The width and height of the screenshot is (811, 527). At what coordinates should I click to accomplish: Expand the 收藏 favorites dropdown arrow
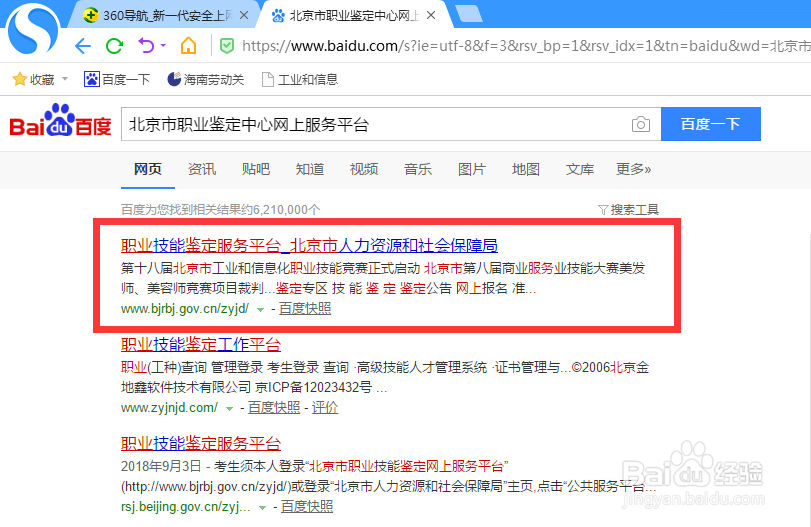(x=65, y=79)
